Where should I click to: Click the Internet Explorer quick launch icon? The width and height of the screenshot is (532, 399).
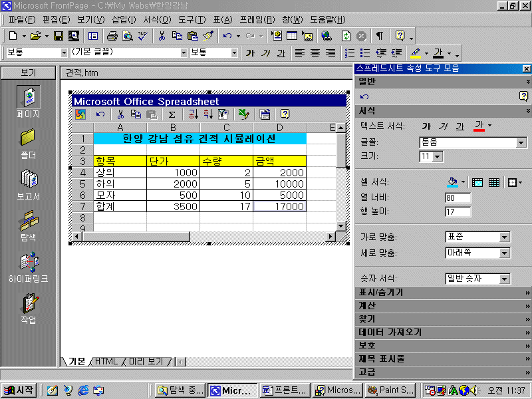click(83, 390)
